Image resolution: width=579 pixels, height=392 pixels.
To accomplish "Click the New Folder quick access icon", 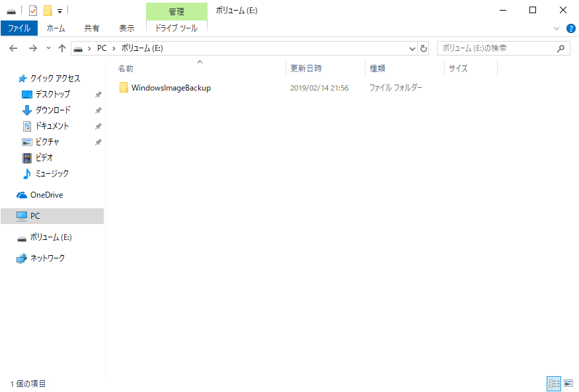I will [48, 11].
